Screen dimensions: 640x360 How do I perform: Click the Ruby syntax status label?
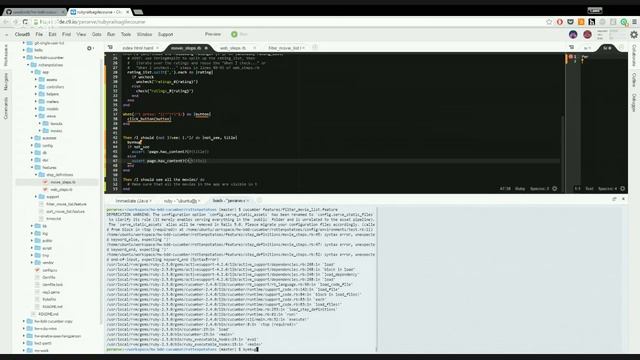point(520,189)
